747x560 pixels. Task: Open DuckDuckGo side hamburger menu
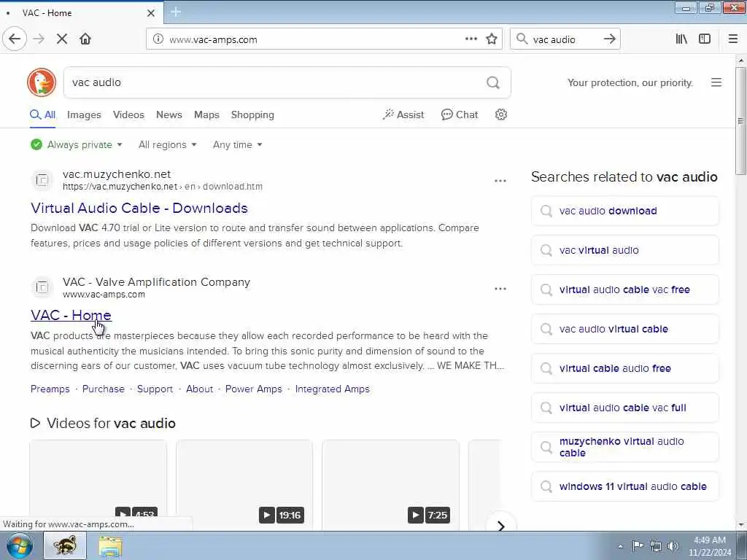coord(716,82)
